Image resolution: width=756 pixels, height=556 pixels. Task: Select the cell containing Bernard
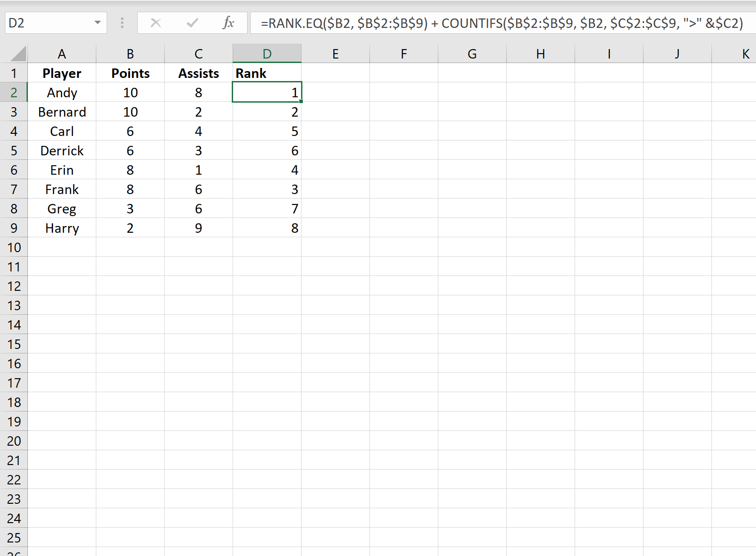click(x=62, y=112)
